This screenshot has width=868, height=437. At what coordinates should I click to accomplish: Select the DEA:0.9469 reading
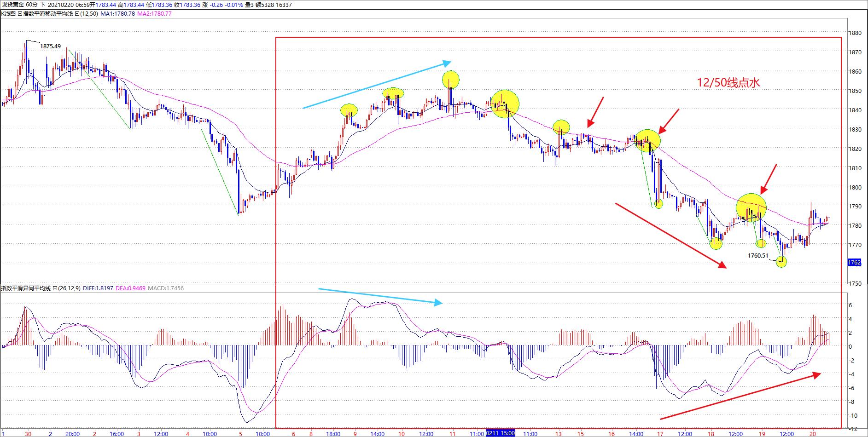[x=130, y=288]
